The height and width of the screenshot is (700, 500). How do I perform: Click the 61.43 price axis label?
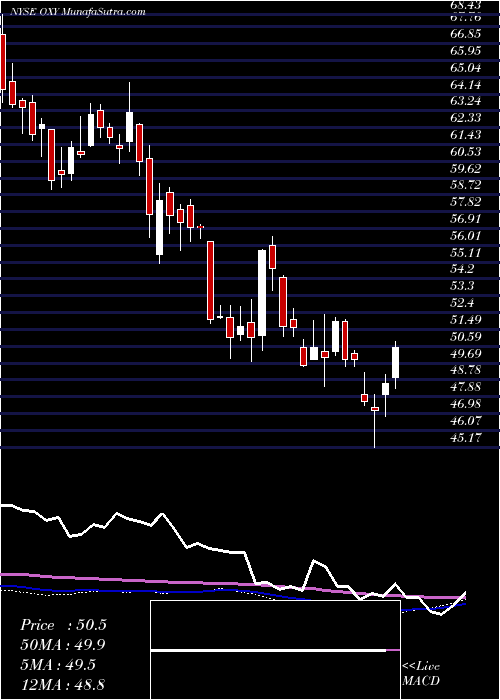pyautogui.click(x=466, y=135)
